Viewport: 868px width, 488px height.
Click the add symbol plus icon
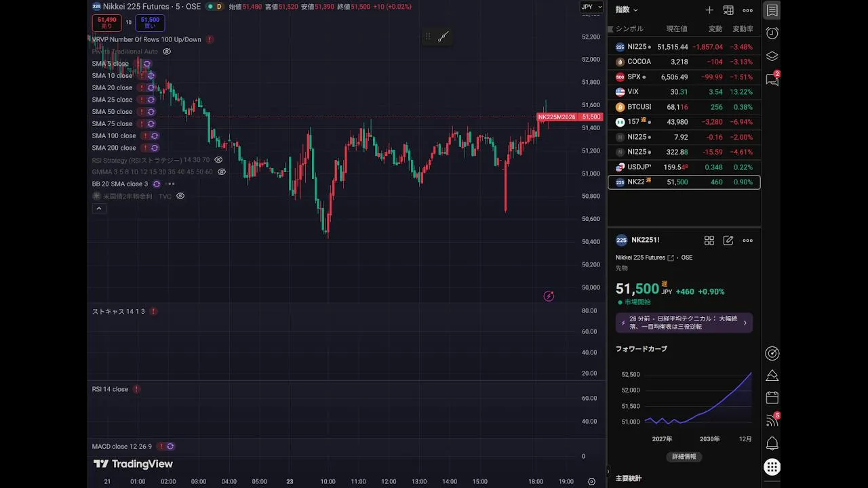point(709,10)
